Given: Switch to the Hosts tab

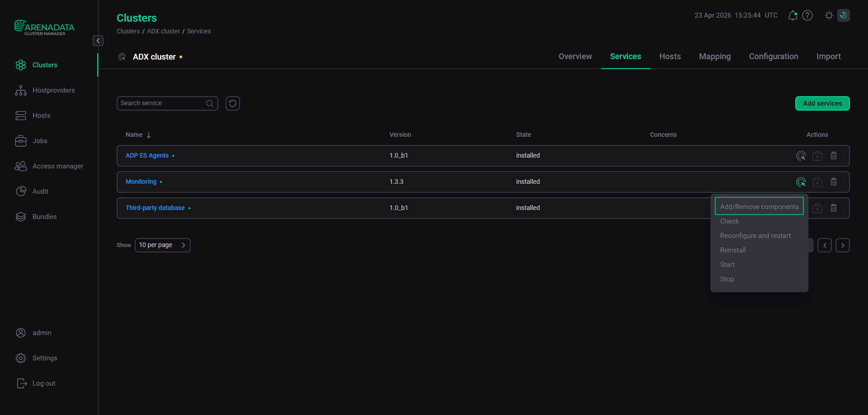Looking at the screenshot, I should point(670,56).
